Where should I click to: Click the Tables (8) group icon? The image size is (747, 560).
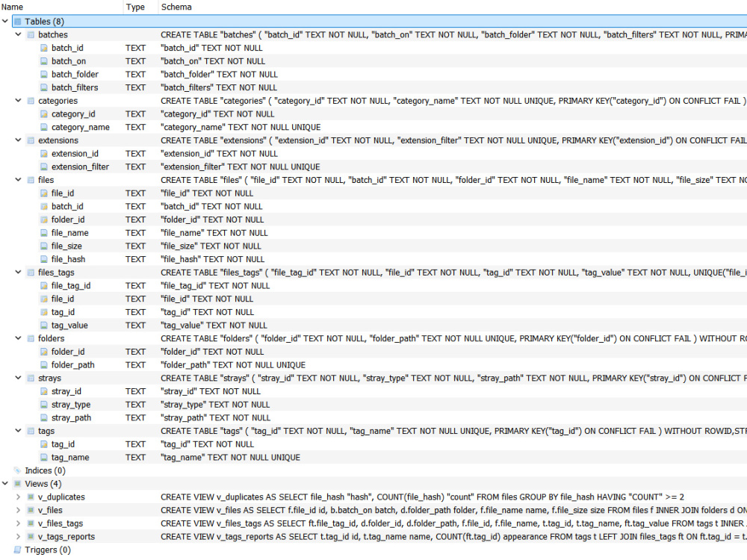(18, 22)
